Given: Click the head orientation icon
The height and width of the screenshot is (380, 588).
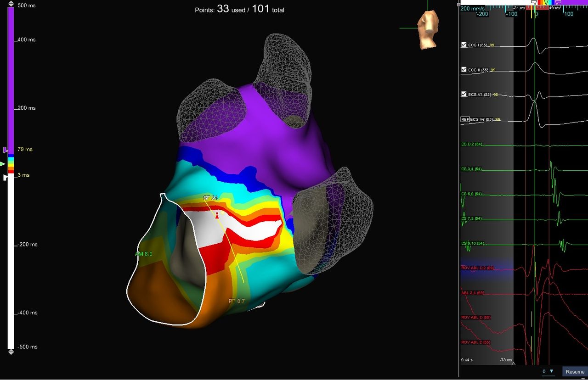Looking at the screenshot, I should pos(428,29).
